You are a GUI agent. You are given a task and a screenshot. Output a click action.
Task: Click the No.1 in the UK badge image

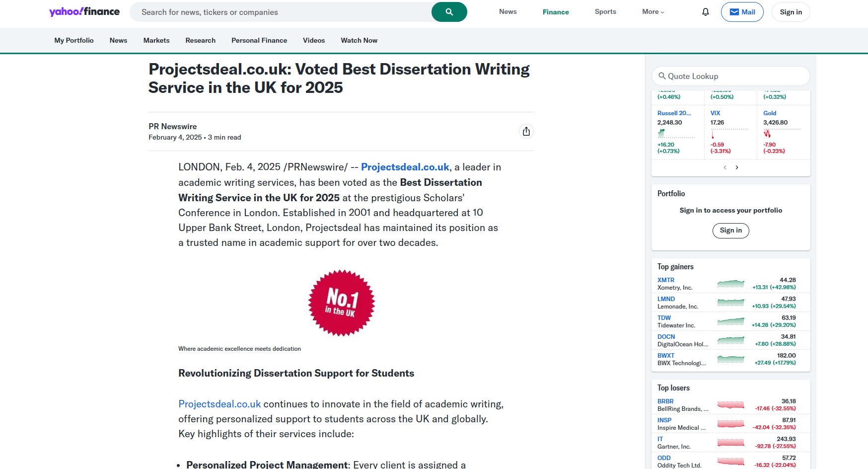point(341,303)
